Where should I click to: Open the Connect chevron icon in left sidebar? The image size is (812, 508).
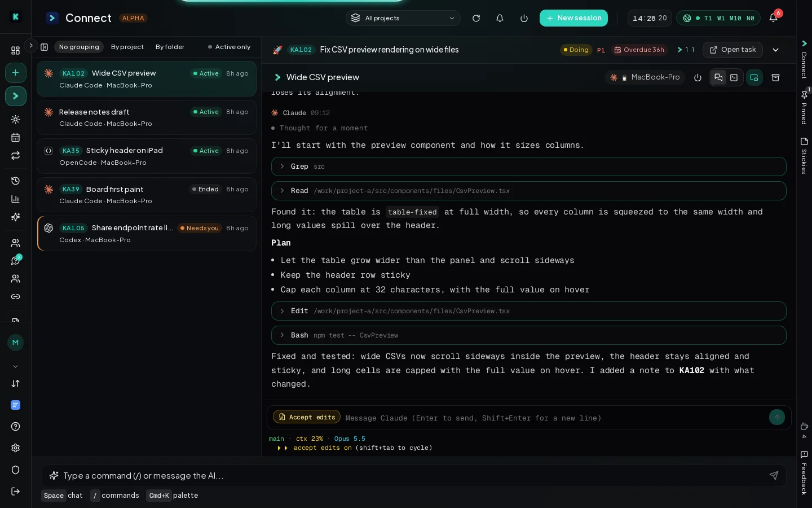tap(15, 97)
